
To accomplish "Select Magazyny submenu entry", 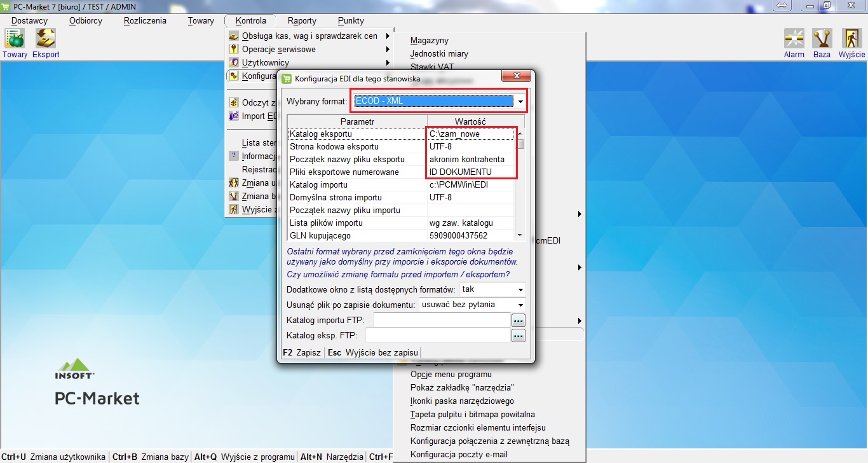I will coord(430,41).
